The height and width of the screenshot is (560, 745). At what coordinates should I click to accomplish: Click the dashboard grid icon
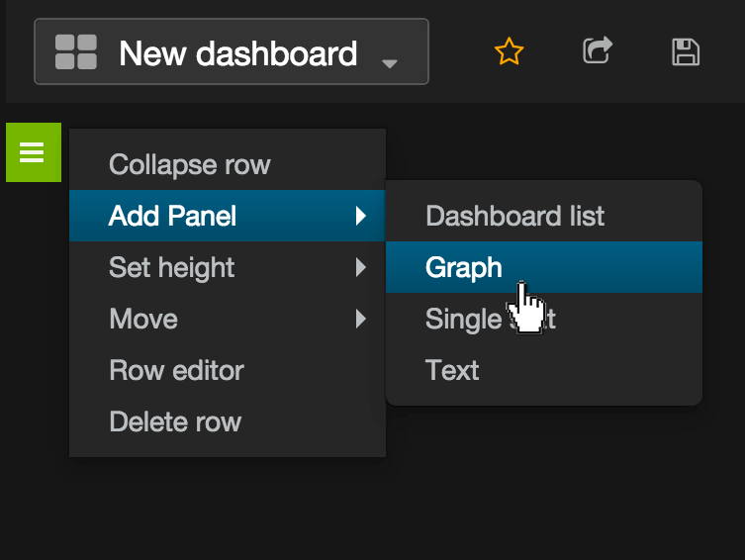tap(76, 51)
